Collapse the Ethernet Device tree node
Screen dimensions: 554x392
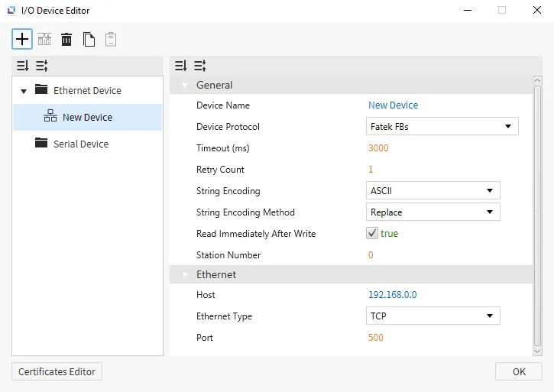24,91
